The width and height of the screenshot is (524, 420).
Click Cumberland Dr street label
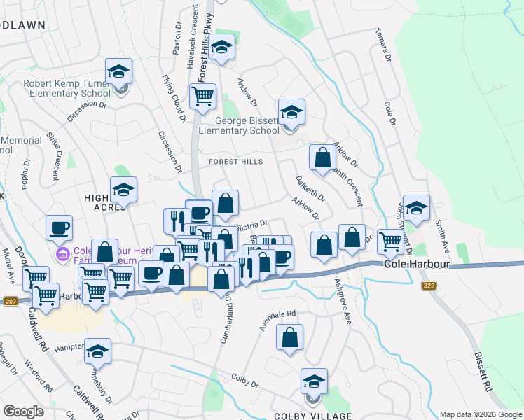coord(226,318)
